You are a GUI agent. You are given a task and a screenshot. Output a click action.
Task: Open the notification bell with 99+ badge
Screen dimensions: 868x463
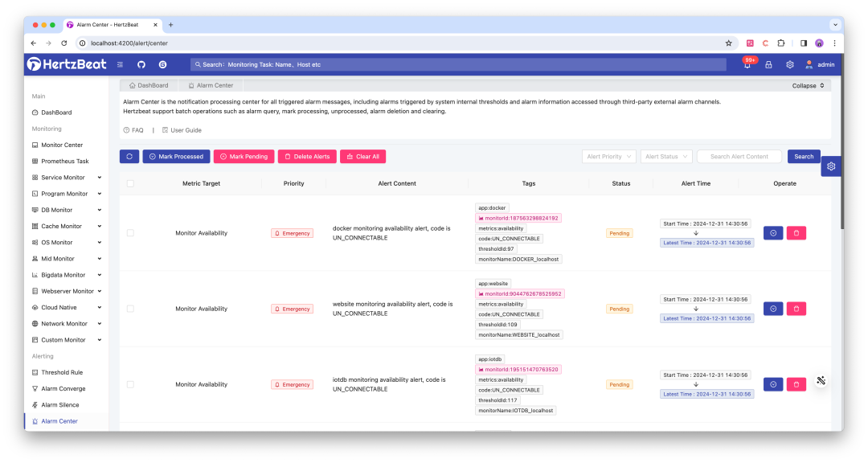click(x=747, y=65)
